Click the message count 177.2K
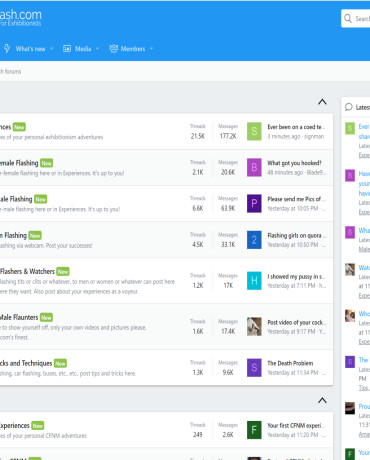 click(x=228, y=136)
